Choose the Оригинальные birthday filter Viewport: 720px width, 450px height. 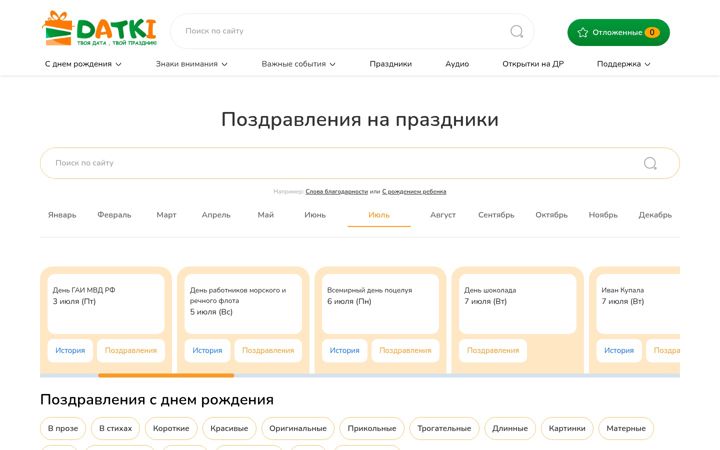(x=298, y=428)
